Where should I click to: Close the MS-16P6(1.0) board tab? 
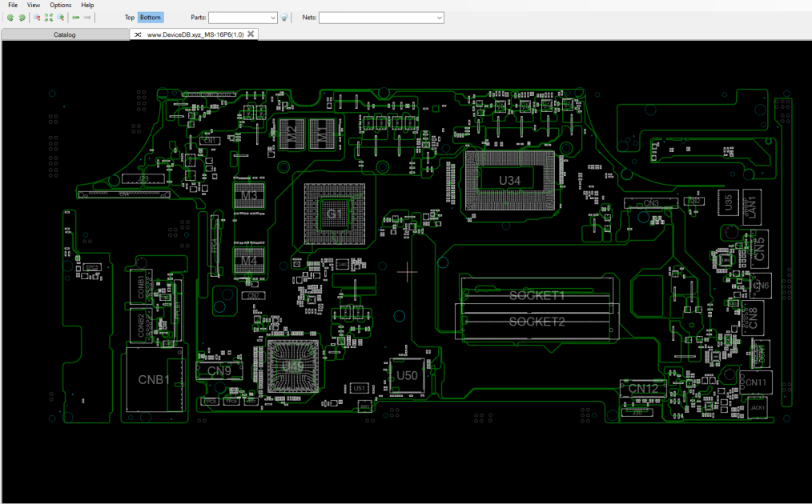click(x=251, y=34)
